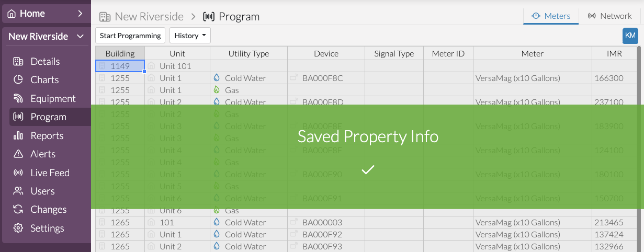
Task: Switch to the Meters tab
Action: (x=551, y=16)
